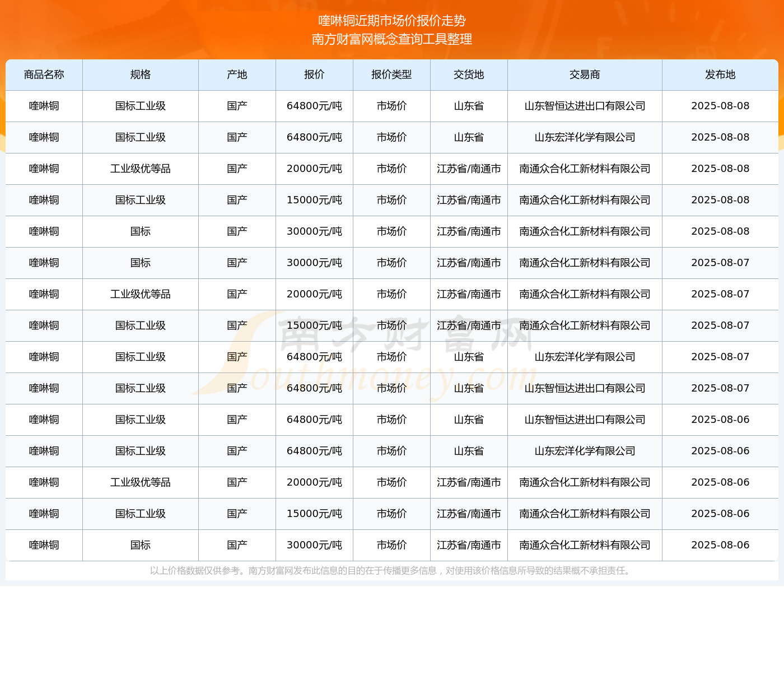Click the 2025-08-06 date for 山东智恒达进出口有限公司
This screenshot has width=784, height=675.
(721, 420)
